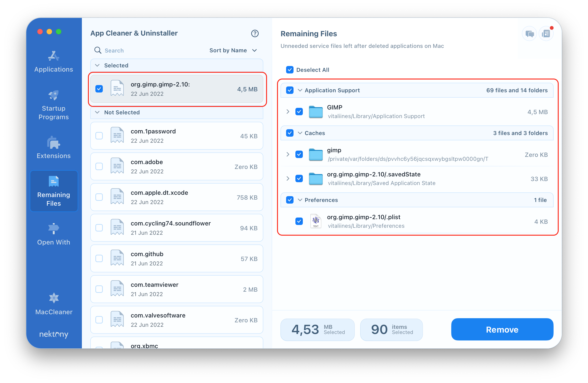This screenshot has height=383, width=588.
Task: Click the Remaining Files tab label
Action: click(53, 198)
